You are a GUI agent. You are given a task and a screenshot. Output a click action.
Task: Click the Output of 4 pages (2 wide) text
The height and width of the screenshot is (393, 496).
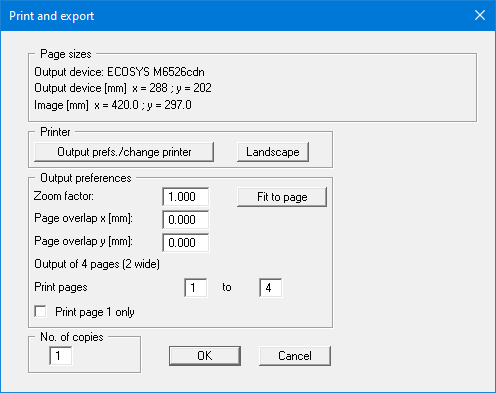(x=97, y=264)
